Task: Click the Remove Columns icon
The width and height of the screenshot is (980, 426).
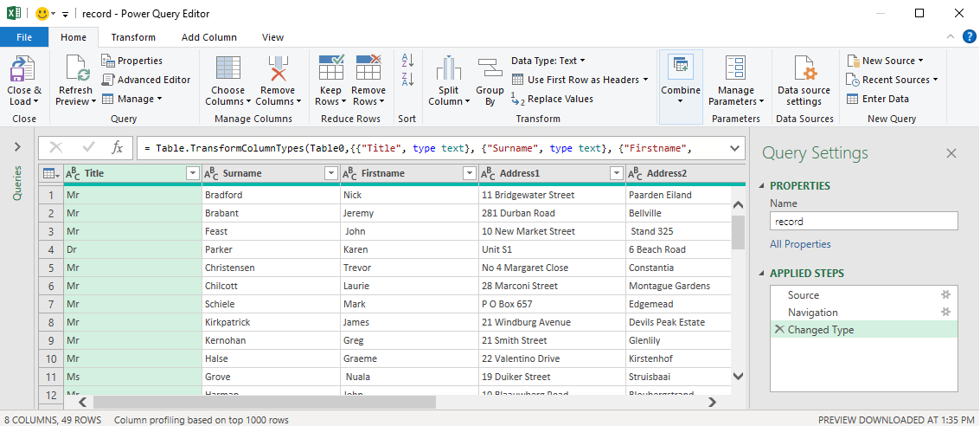Action: pos(278,69)
